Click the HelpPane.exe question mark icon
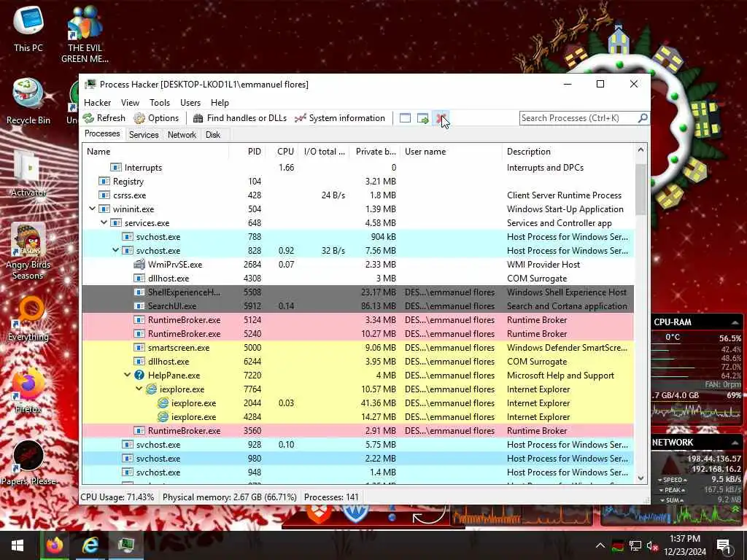 139,375
